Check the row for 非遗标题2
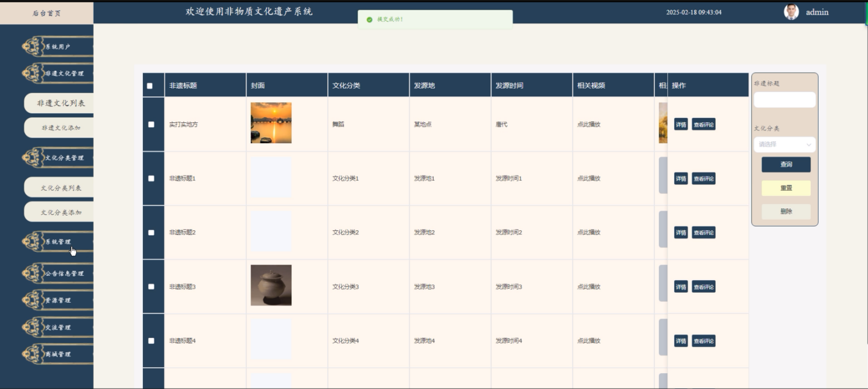The image size is (868, 389). pyautogui.click(x=151, y=233)
